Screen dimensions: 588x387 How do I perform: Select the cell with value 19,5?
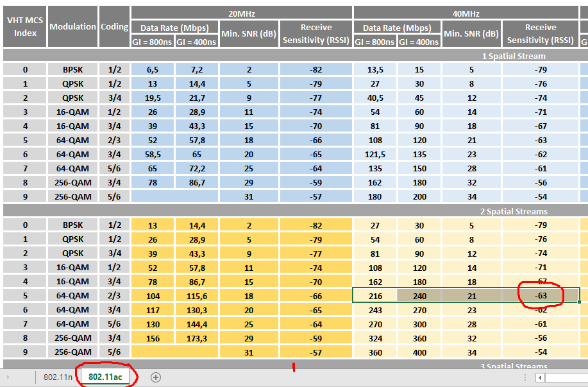point(152,98)
